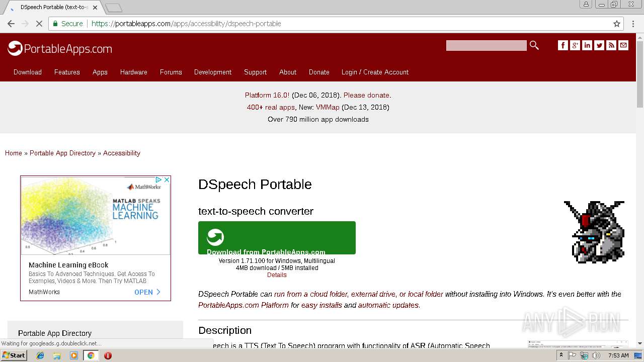Open Internet Explorer from the taskbar

(x=40, y=355)
